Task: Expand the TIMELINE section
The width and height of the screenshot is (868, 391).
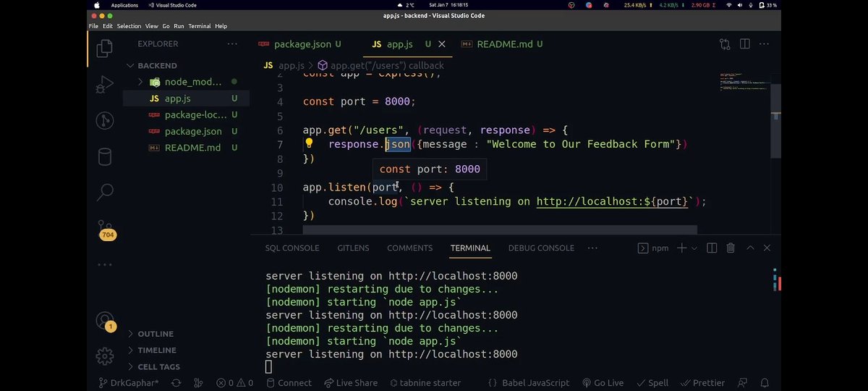Action: [157, 350]
